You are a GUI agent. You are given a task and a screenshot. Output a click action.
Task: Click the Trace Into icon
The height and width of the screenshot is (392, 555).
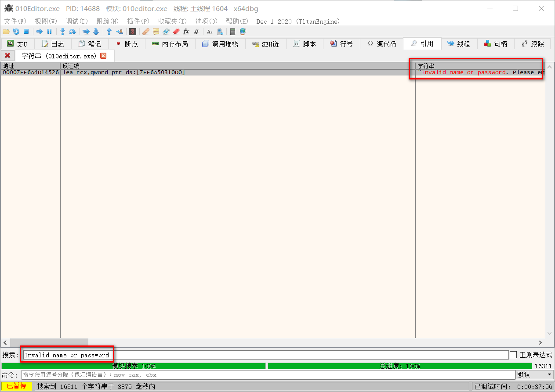pyautogui.click(x=86, y=32)
